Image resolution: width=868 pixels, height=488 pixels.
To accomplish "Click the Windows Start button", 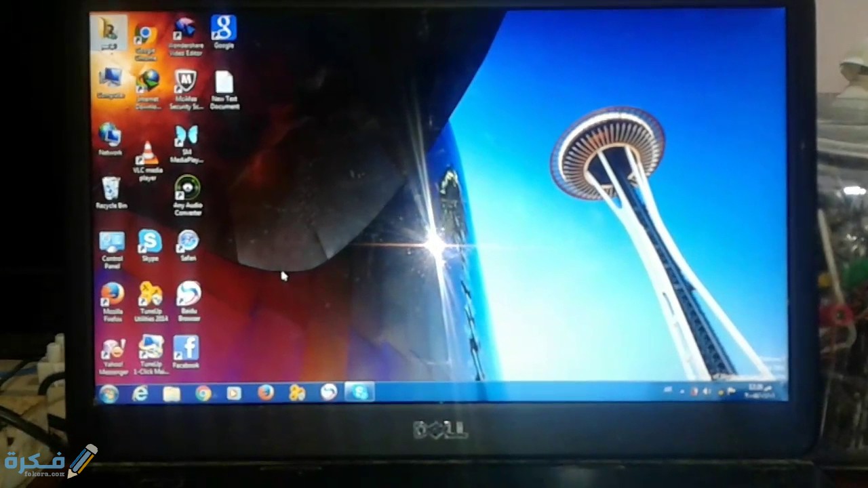I will pos(108,394).
